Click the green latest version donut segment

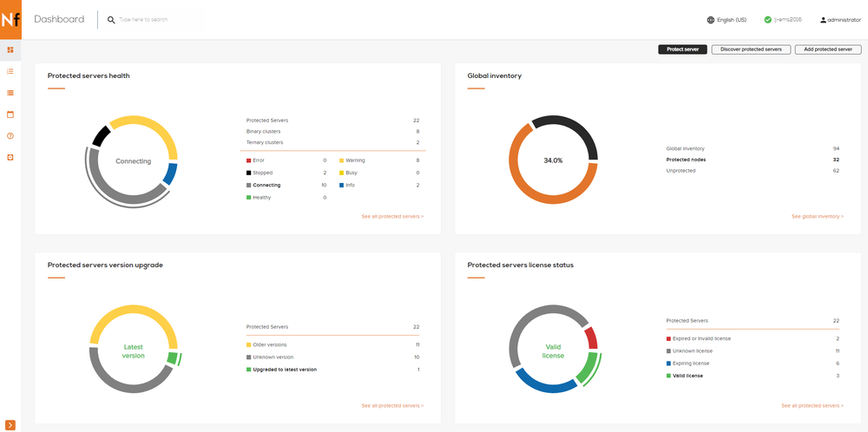[173, 358]
